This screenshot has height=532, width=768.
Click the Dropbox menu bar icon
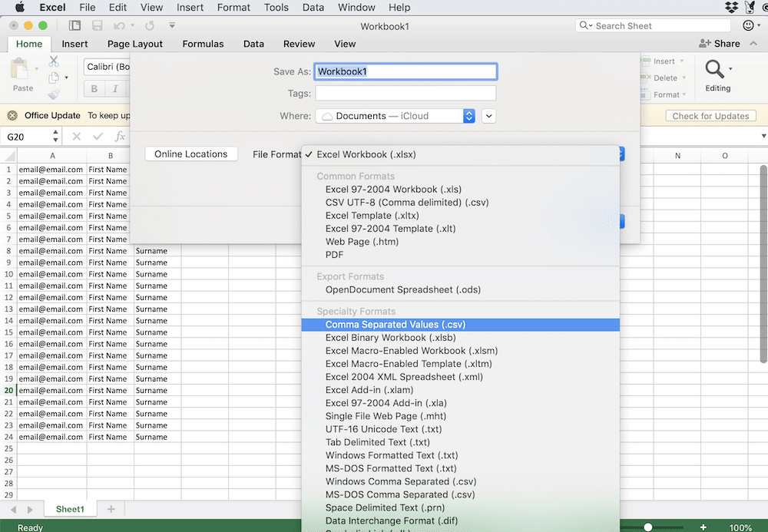click(x=731, y=8)
